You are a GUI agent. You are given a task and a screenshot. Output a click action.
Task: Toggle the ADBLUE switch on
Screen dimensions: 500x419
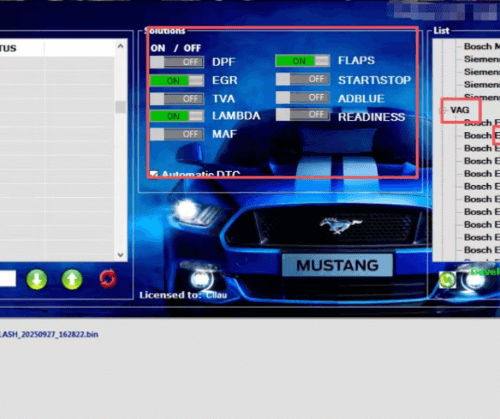pos(303,97)
